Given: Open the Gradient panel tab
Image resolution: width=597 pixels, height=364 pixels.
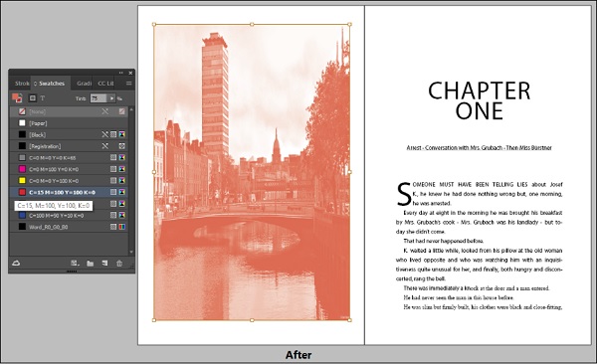Looking at the screenshot, I should pyautogui.click(x=84, y=84).
